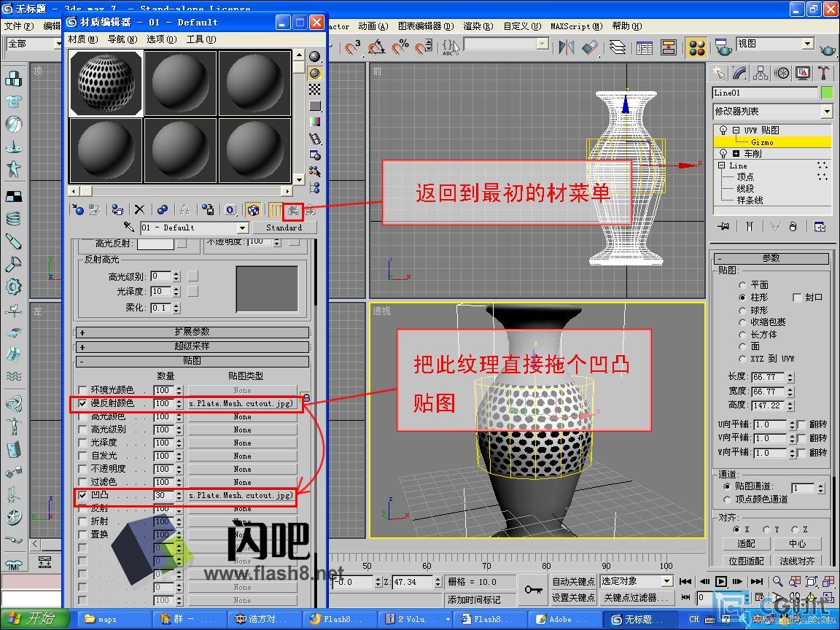Toggle material editor checkered Background icon

[315, 89]
